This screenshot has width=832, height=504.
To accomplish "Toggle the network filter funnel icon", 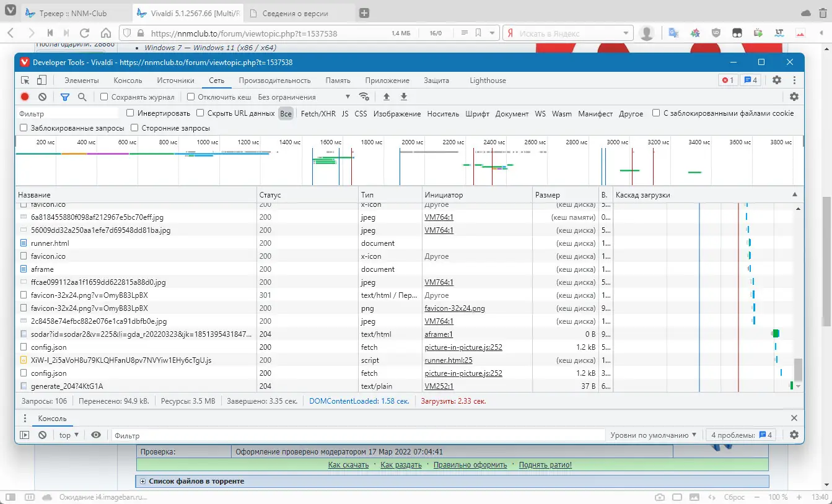I will (65, 97).
